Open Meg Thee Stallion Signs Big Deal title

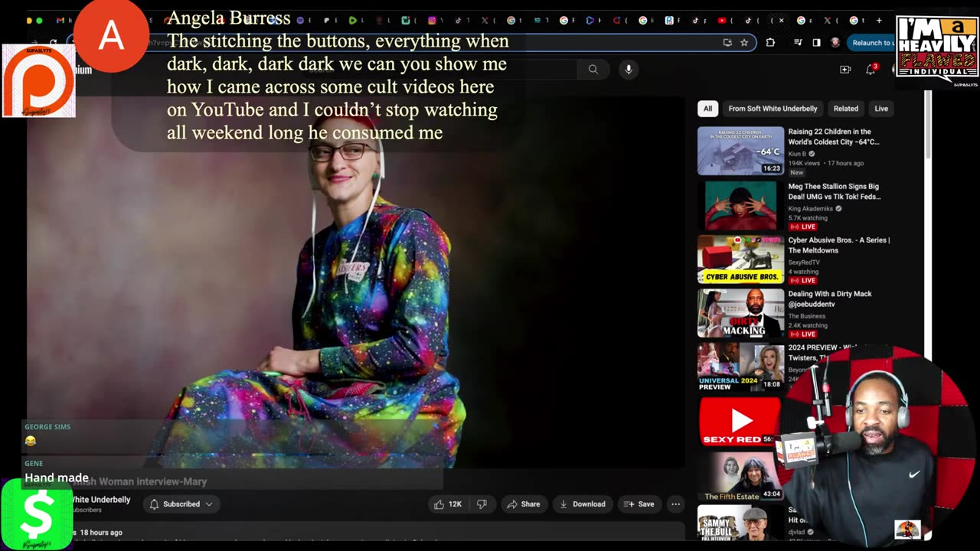835,191
